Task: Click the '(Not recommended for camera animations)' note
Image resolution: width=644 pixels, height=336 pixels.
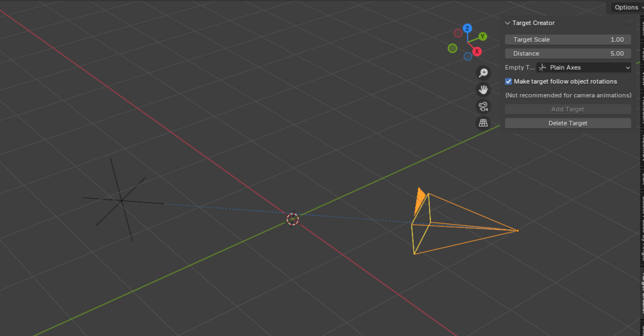Action: point(568,95)
